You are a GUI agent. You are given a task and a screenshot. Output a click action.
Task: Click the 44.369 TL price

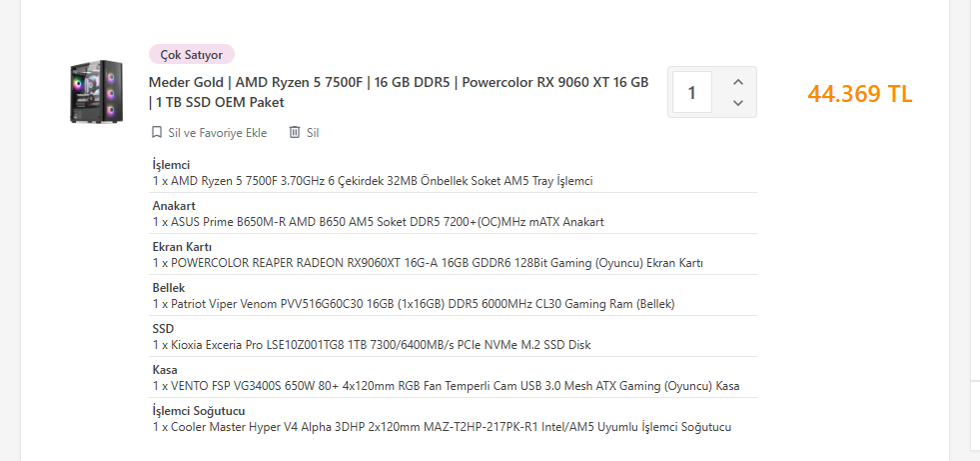click(859, 94)
